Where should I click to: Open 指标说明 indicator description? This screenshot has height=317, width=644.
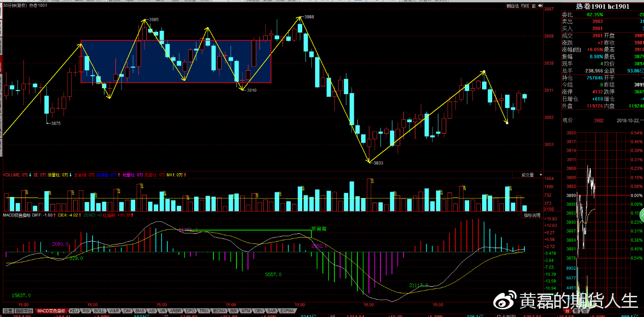(x=532, y=215)
